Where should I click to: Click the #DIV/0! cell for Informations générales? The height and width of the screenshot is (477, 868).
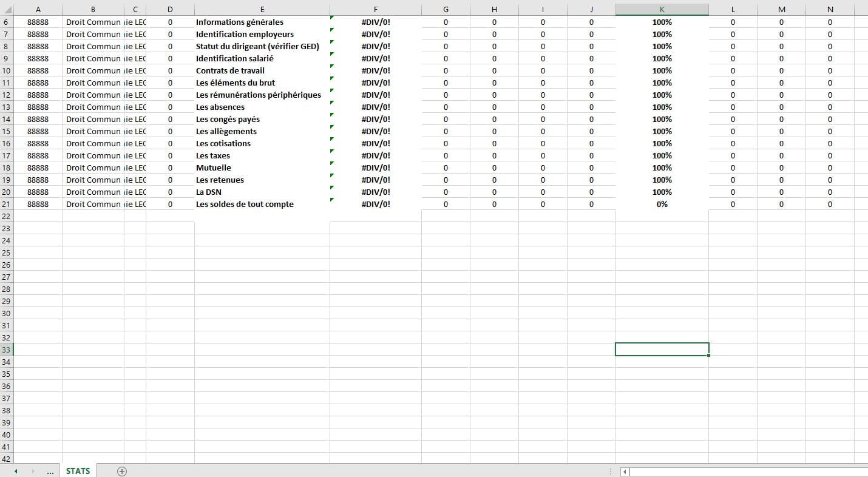tap(375, 22)
